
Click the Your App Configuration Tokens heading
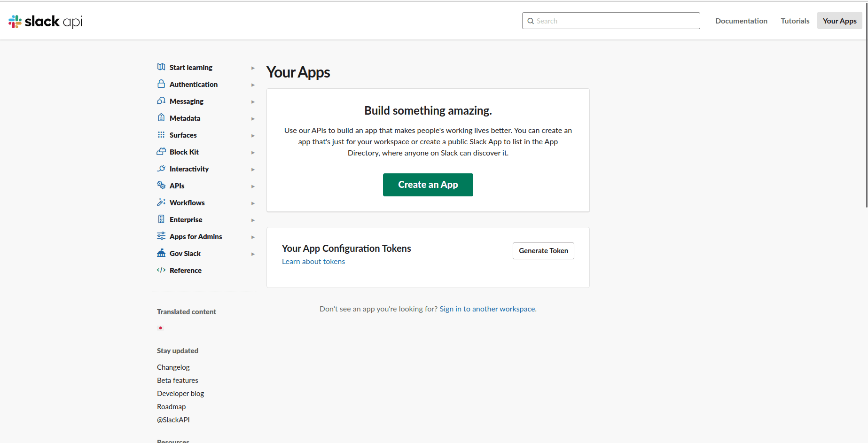pyautogui.click(x=346, y=249)
